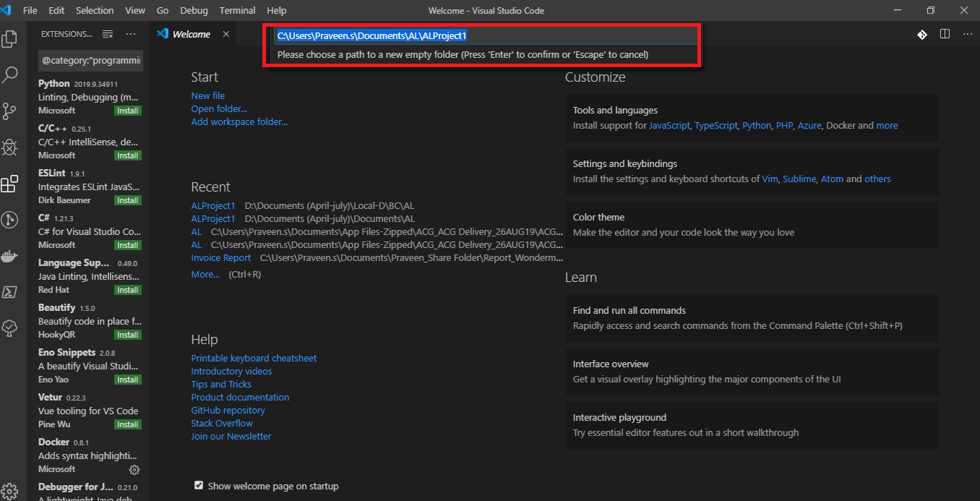Open editor more actions ellipsis at top right
This screenshot has height=501, width=980.
pyautogui.click(x=966, y=34)
